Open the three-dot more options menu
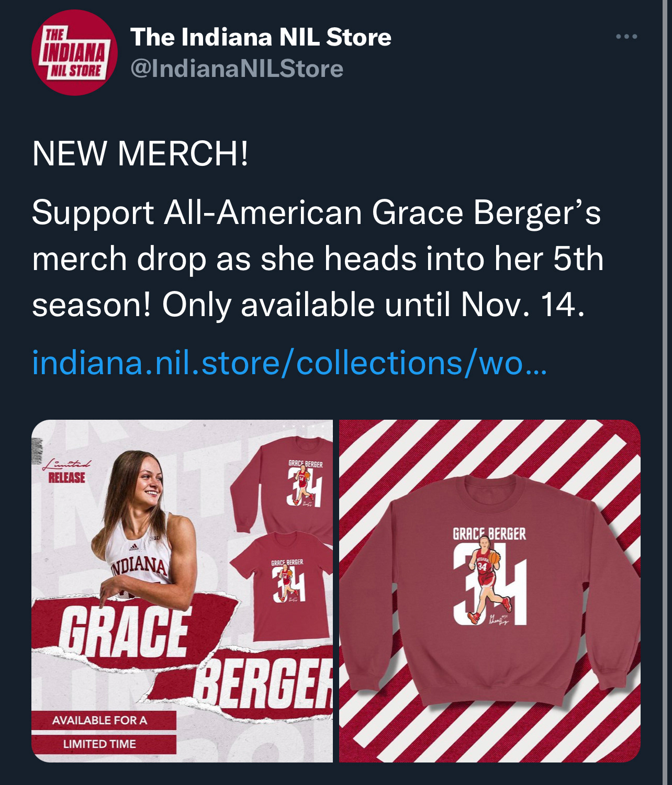Viewport: 672px width, 785px height. 626,37
